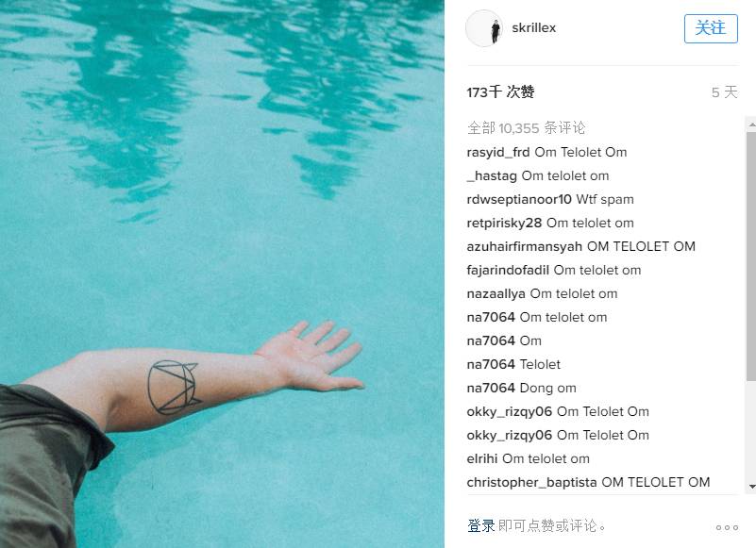This screenshot has height=548, width=756.
Task: Click the scrollbar up arrow
Action: click(x=751, y=124)
